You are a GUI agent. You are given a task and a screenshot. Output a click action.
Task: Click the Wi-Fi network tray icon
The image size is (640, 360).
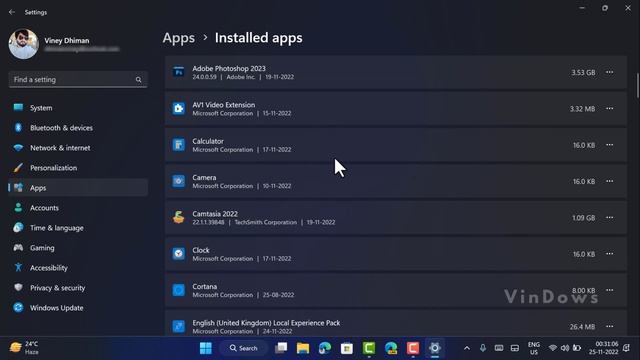[553, 348]
